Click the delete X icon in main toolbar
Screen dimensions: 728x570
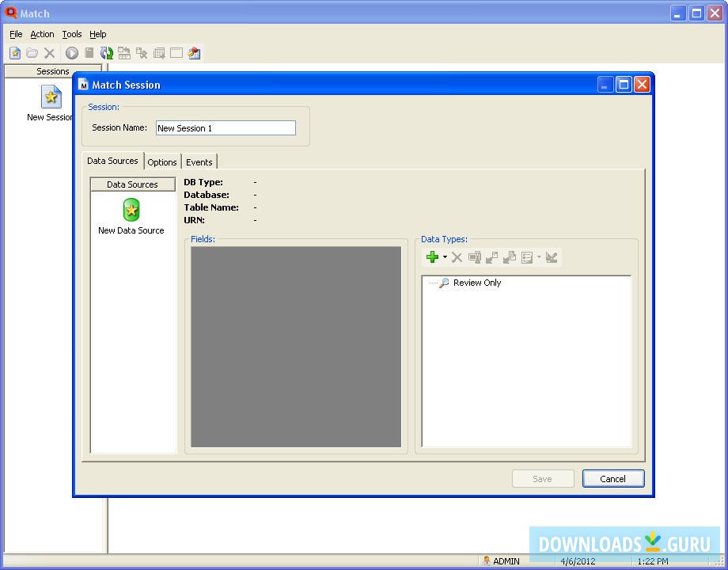[49, 53]
